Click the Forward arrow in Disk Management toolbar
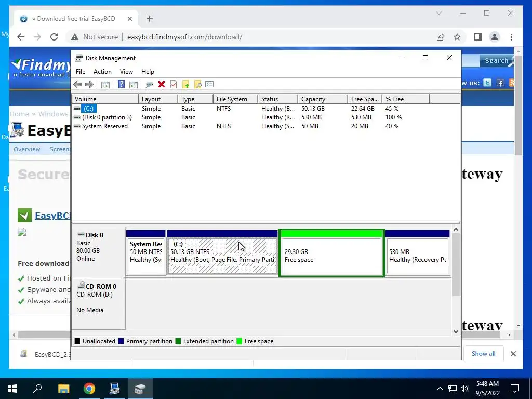The height and width of the screenshot is (399, 532). pos(89,85)
